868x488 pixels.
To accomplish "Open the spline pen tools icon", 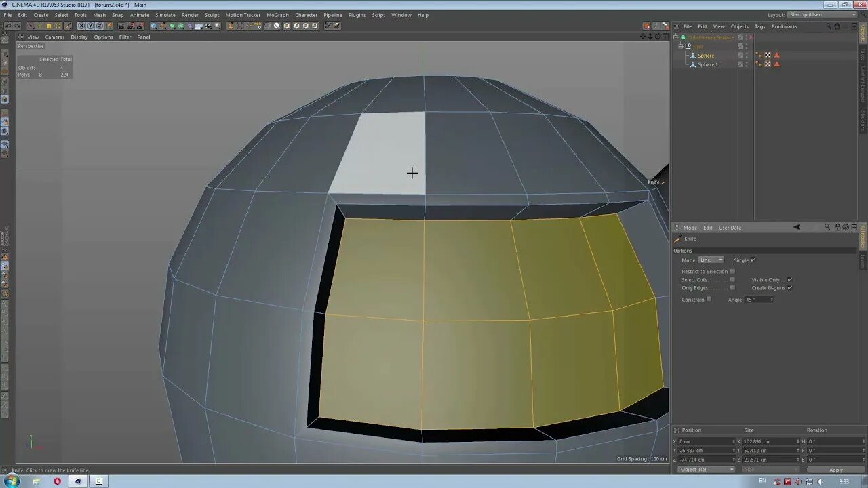I will [163, 26].
